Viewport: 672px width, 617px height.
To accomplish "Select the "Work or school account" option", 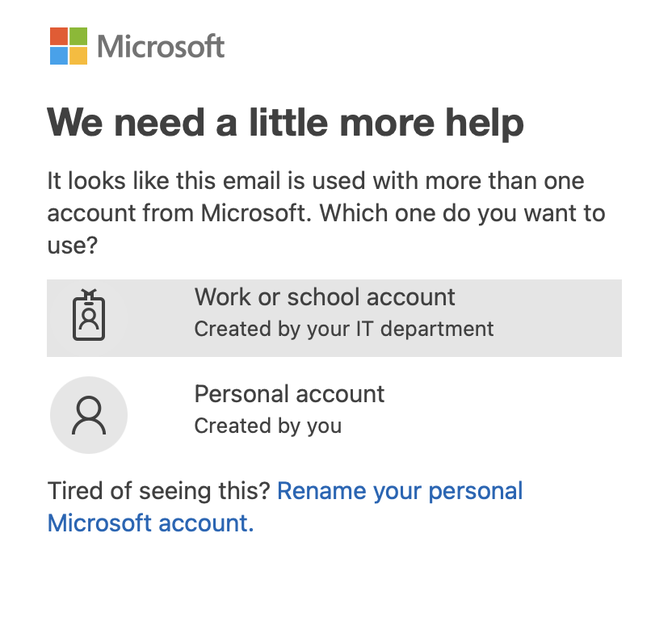I will (325, 297).
